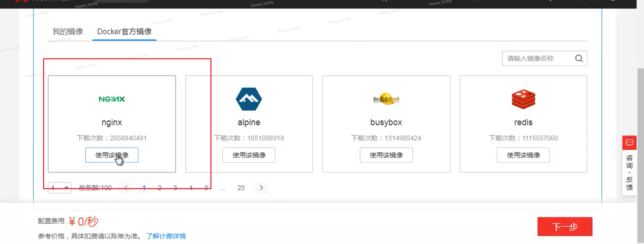Click the redis image name

pyautogui.click(x=523, y=122)
